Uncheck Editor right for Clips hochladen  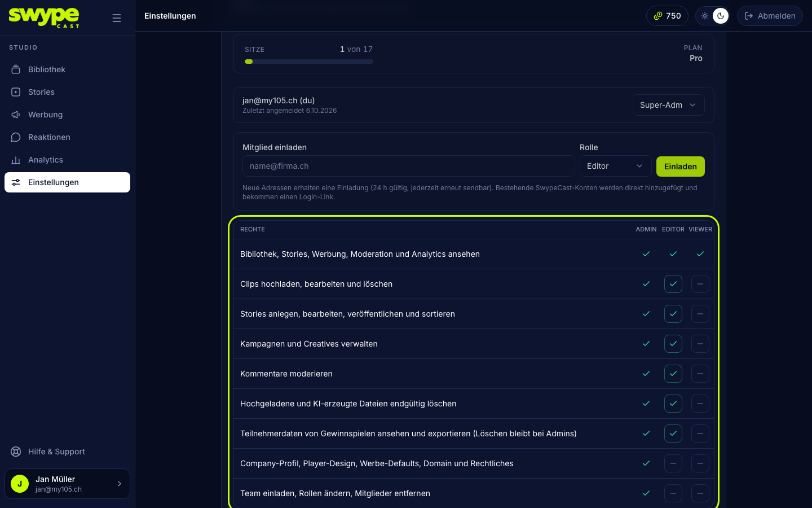(673, 284)
